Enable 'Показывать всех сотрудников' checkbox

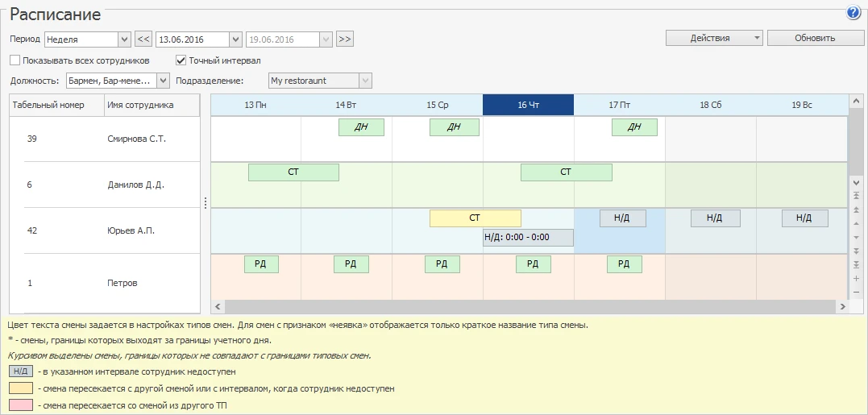click(x=15, y=60)
